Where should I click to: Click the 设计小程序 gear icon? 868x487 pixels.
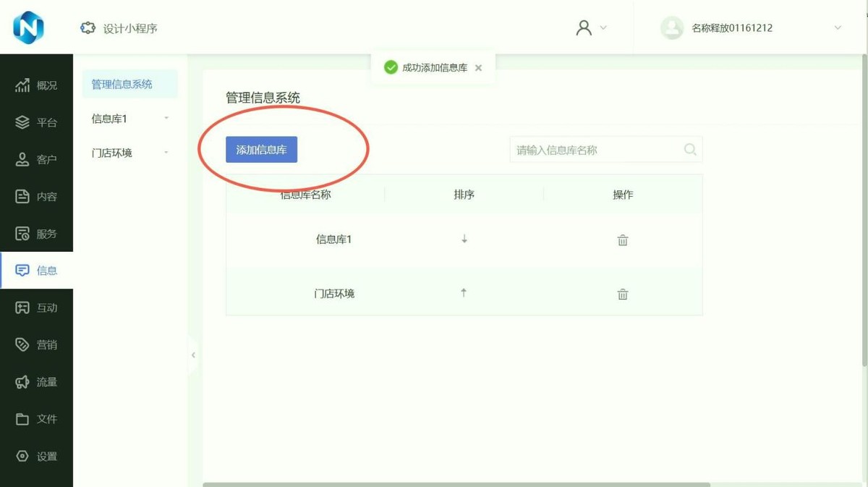tap(88, 27)
